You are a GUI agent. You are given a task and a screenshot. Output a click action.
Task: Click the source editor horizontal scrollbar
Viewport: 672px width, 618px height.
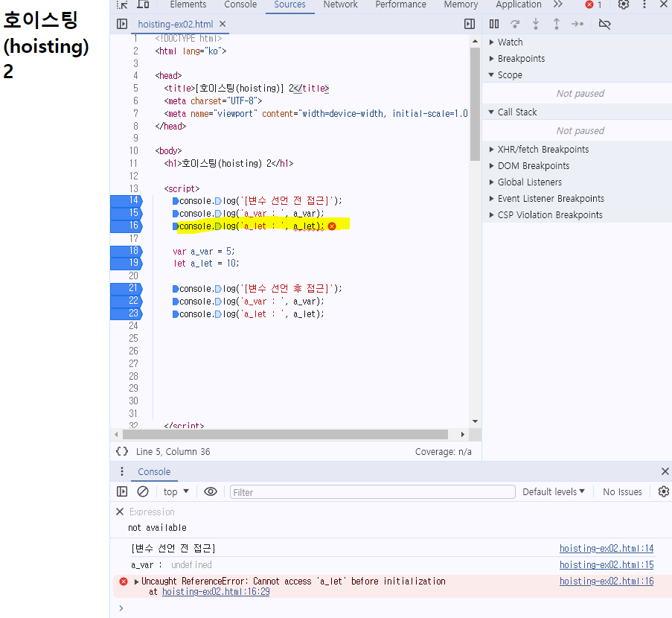pos(285,434)
